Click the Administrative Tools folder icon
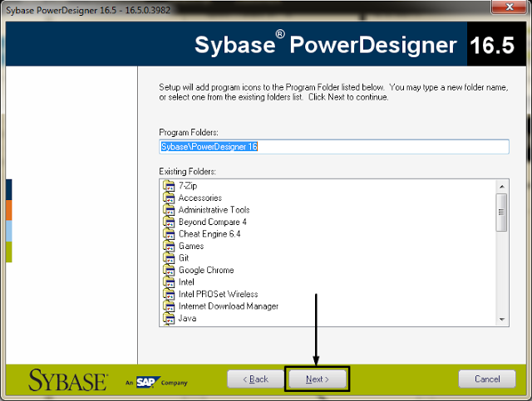The image size is (532, 401). click(169, 210)
